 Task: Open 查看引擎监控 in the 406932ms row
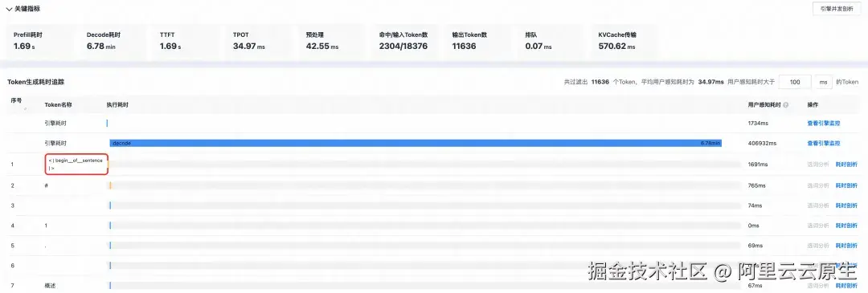point(824,143)
